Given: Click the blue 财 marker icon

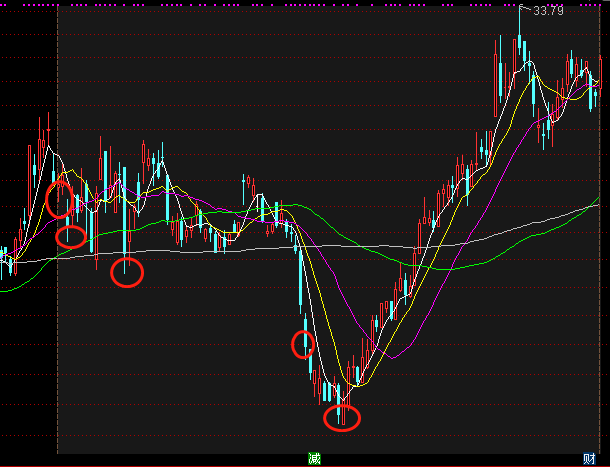Looking at the screenshot, I should [589, 459].
